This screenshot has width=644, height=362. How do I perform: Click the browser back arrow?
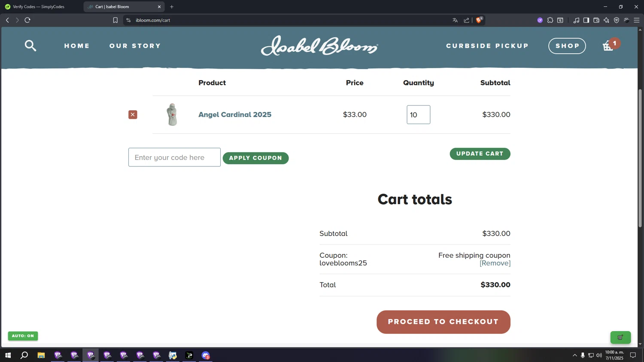pos(7,20)
